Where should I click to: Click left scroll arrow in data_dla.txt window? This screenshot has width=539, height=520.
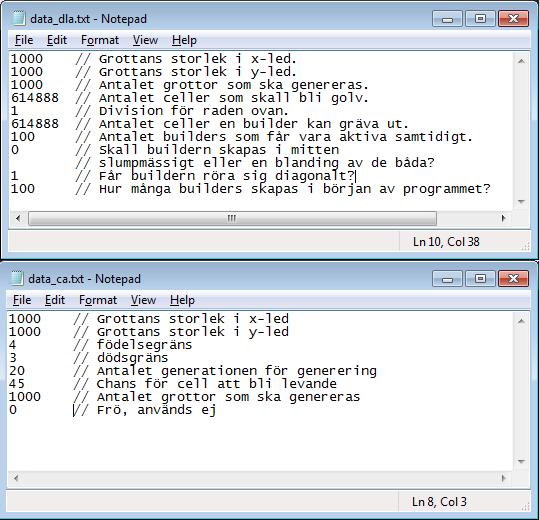click(18, 218)
